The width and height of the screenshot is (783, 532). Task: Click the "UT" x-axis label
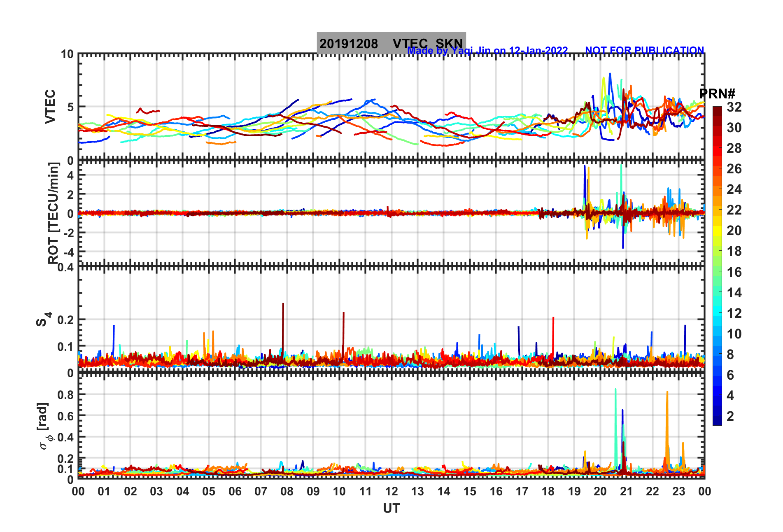[x=391, y=509]
